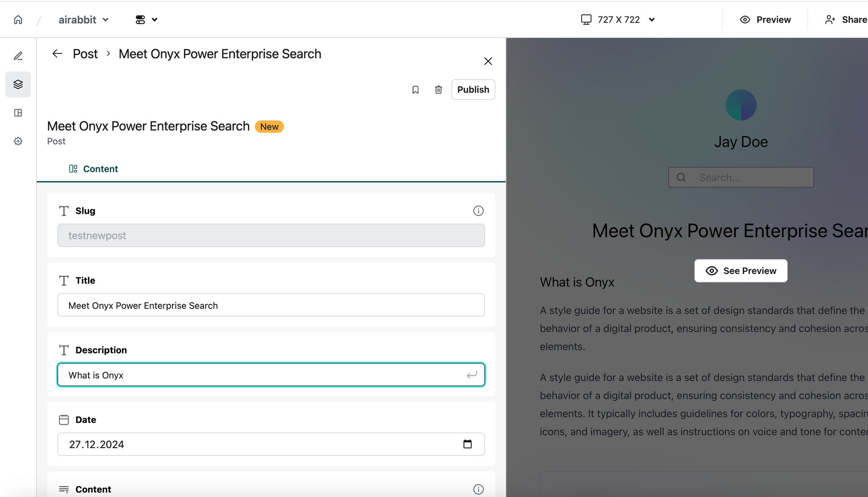Open the settings gear in sidebar

coord(18,141)
